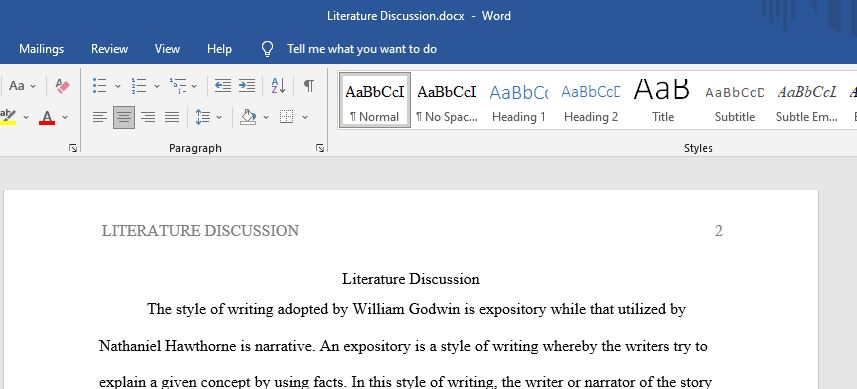Open the Help tab
Image resolution: width=857 pixels, height=389 pixels.
click(219, 49)
